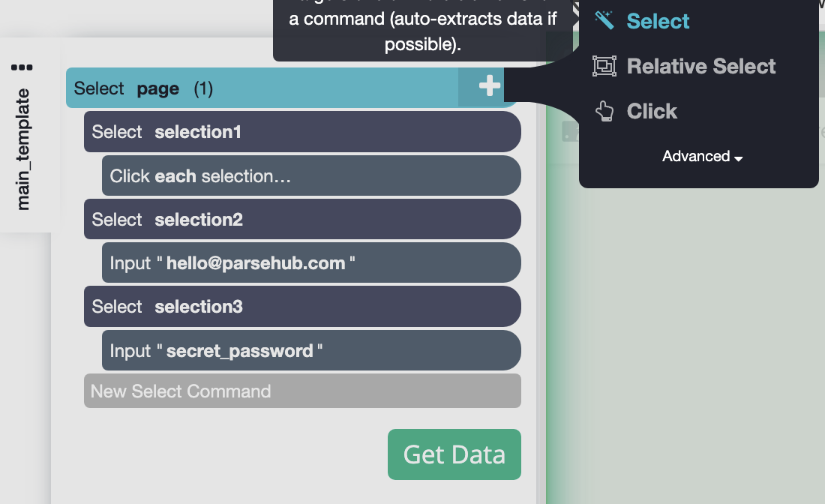
Task: Select the 'Select page' command row
Action: pos(262,88)
